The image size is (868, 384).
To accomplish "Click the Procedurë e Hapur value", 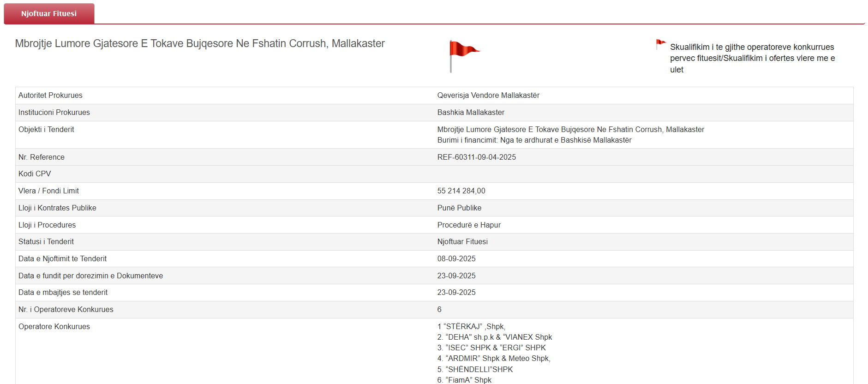I will (x=468, y=225).
